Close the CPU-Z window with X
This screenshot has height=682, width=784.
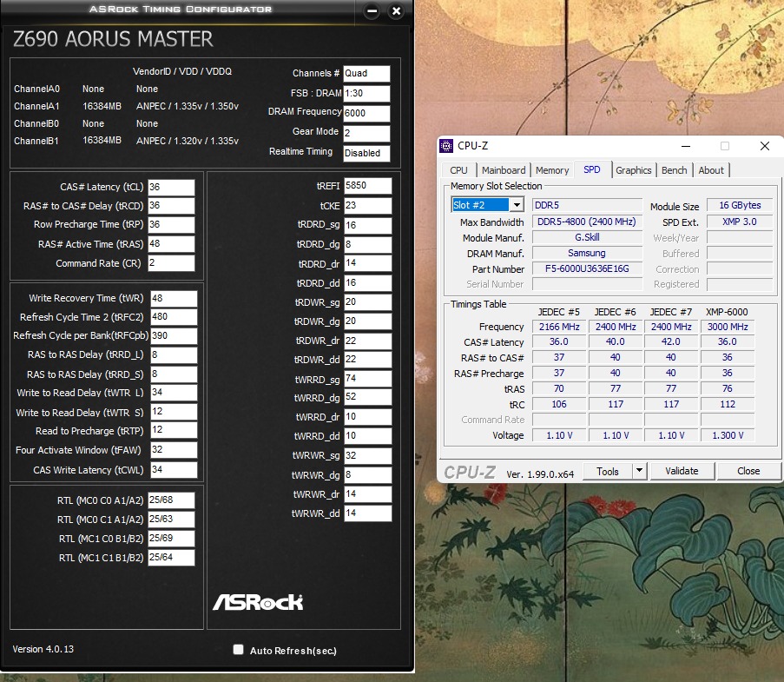pyautogui.click(x=765, y=146)
